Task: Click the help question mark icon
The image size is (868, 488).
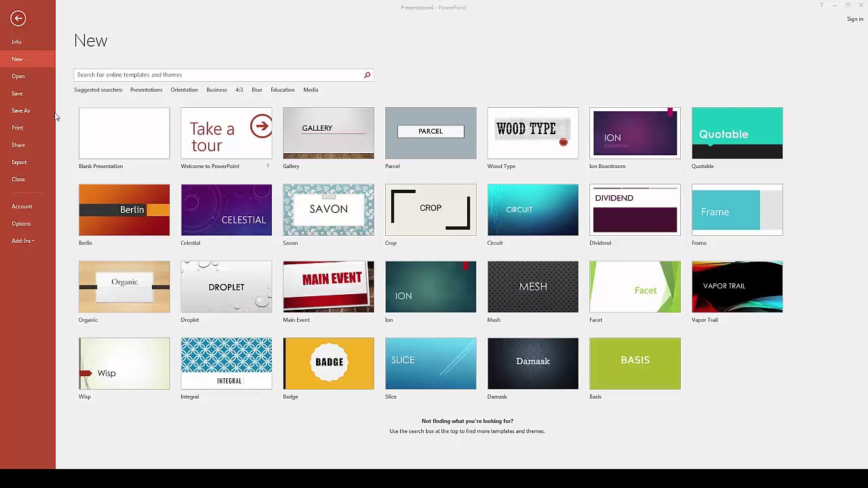Action: tap(821, 5)
